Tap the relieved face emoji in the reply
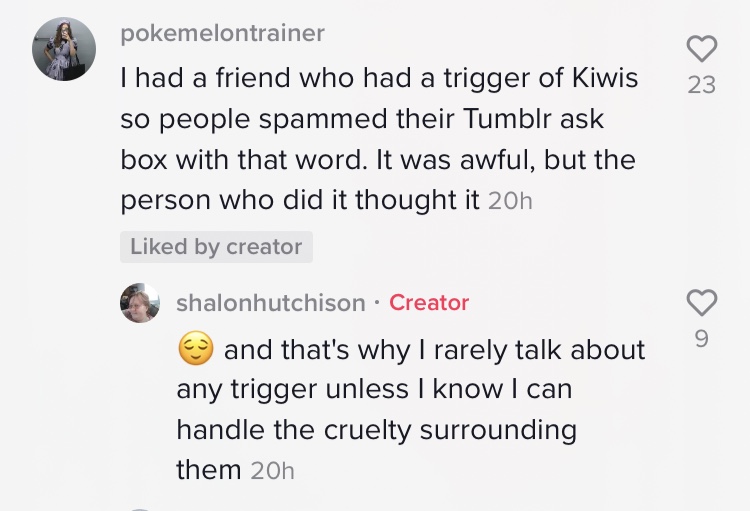 pyautogui.click(x=196, y=348)
